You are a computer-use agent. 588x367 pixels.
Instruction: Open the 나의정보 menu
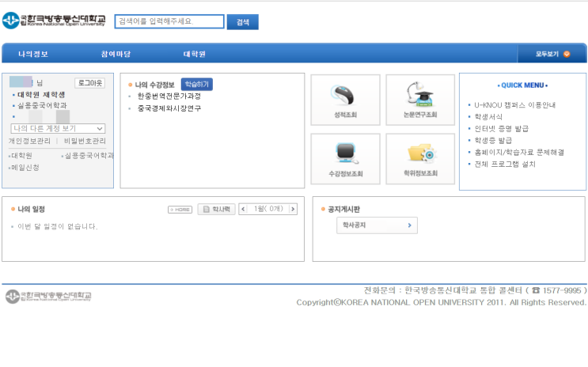(x=33, y=54)
